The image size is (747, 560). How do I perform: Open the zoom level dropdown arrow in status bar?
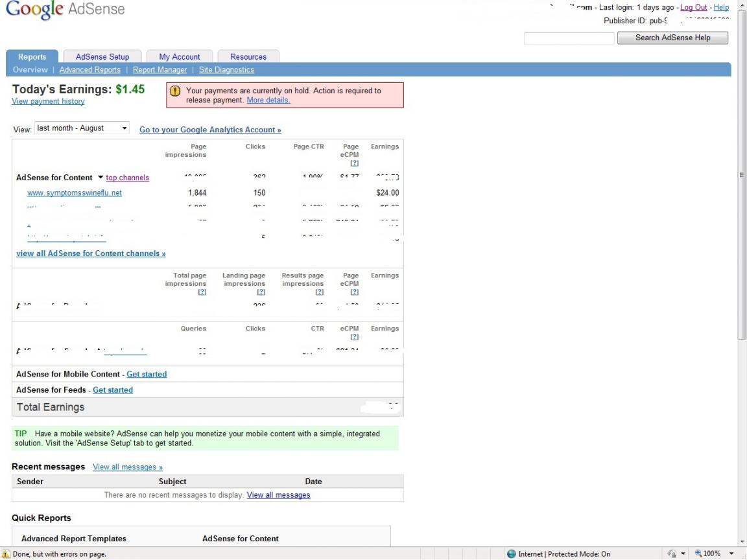tap(732, 554)
